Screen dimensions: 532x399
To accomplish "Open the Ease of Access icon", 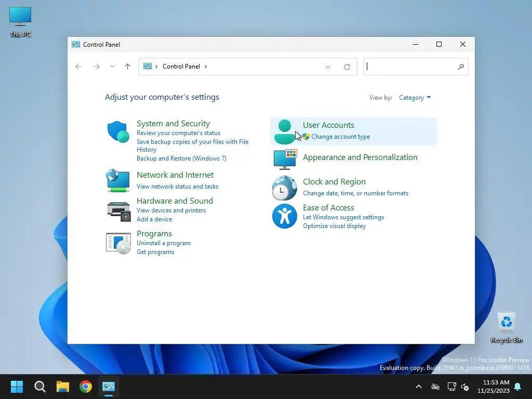I will (x=284, y=216).
